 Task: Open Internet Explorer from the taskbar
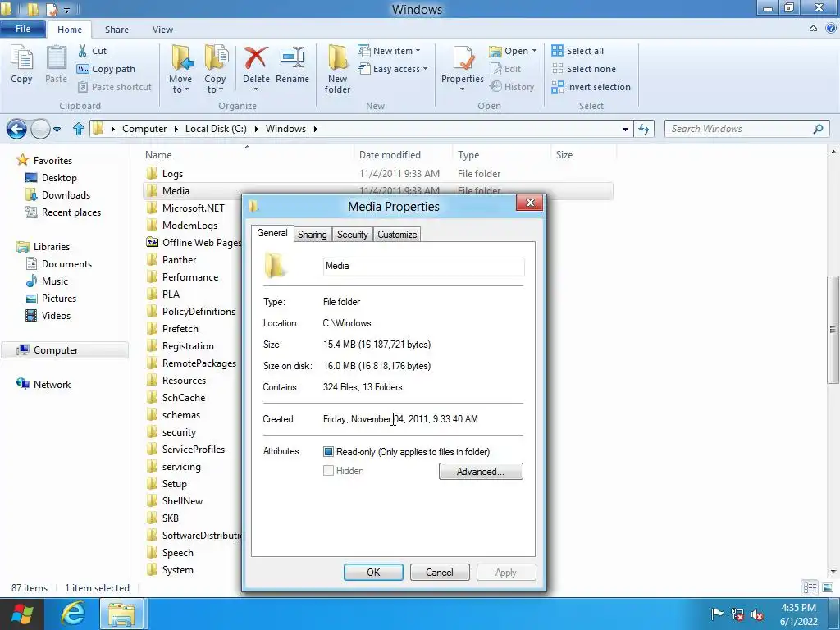[x=72, y=614]
